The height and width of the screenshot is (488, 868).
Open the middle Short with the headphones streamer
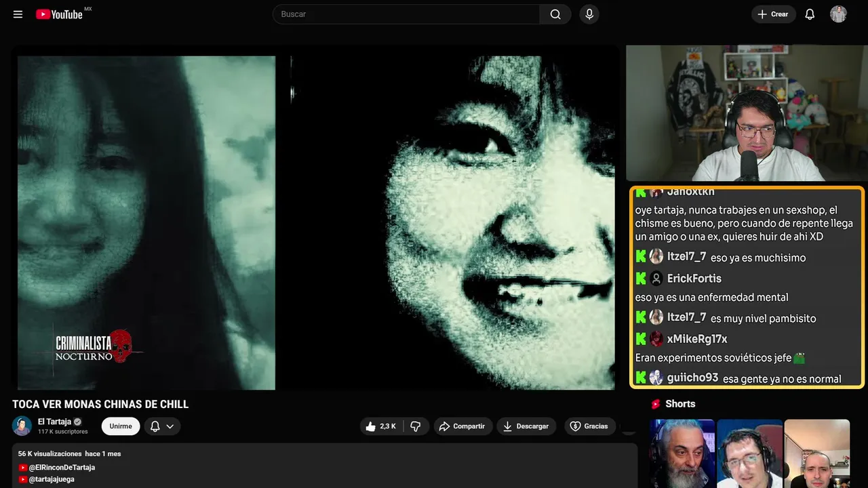tap(749, 453)
